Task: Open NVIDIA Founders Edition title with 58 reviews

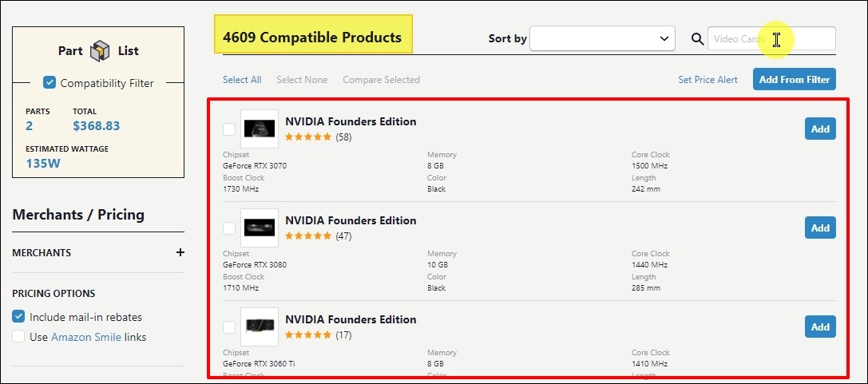Action: click(351, 121)
